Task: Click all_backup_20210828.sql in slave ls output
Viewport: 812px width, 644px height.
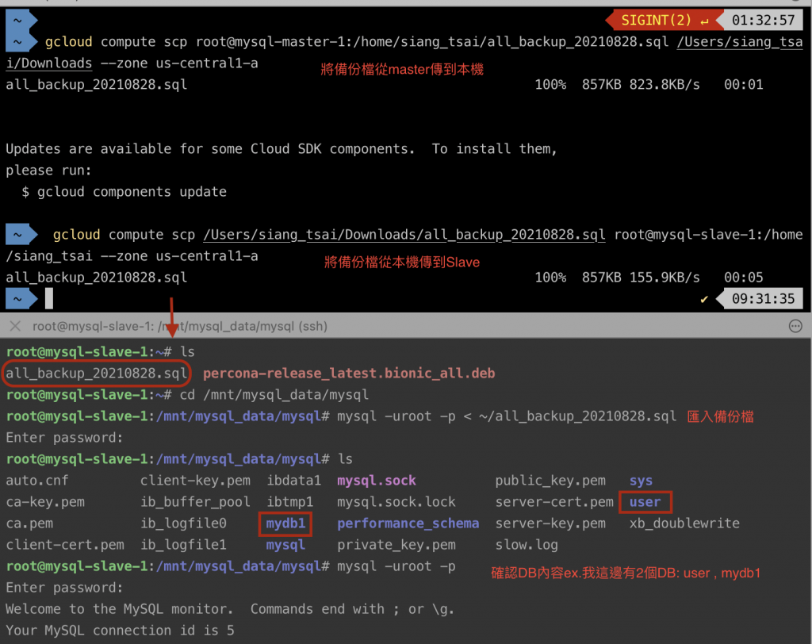Action: [x=96, y=373]
